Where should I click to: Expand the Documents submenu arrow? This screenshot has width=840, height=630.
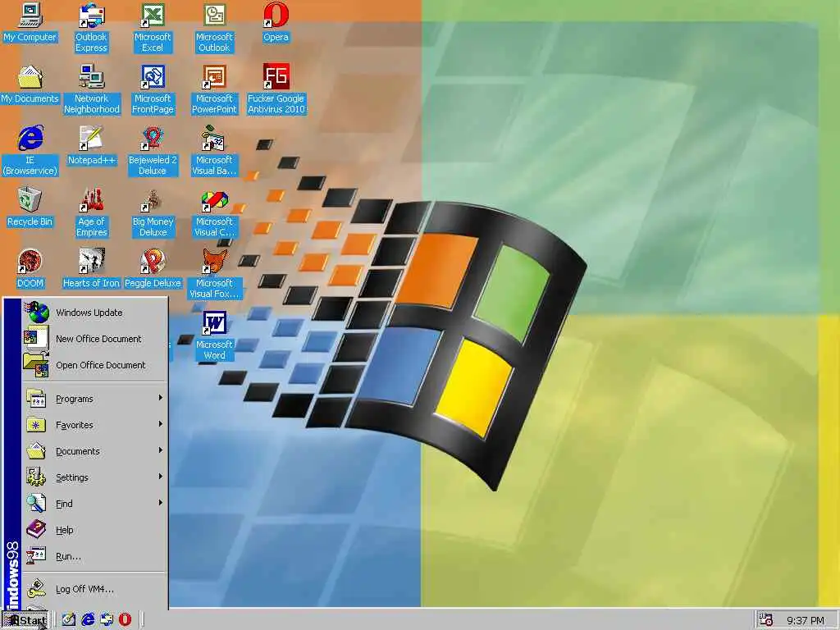[x=160, y=450]
